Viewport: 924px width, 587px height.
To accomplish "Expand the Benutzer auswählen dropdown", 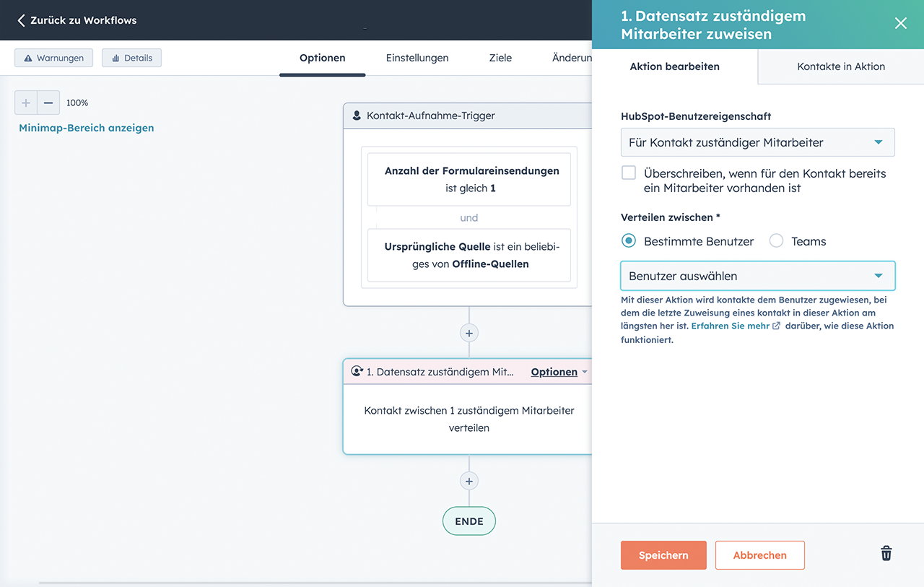I will click(x=757, y=276).
